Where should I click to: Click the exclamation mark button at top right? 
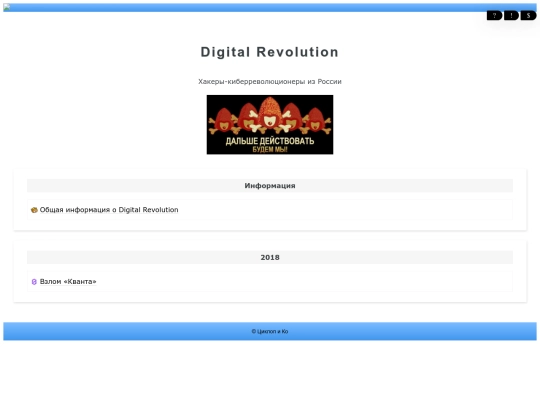tap(511, 15)
